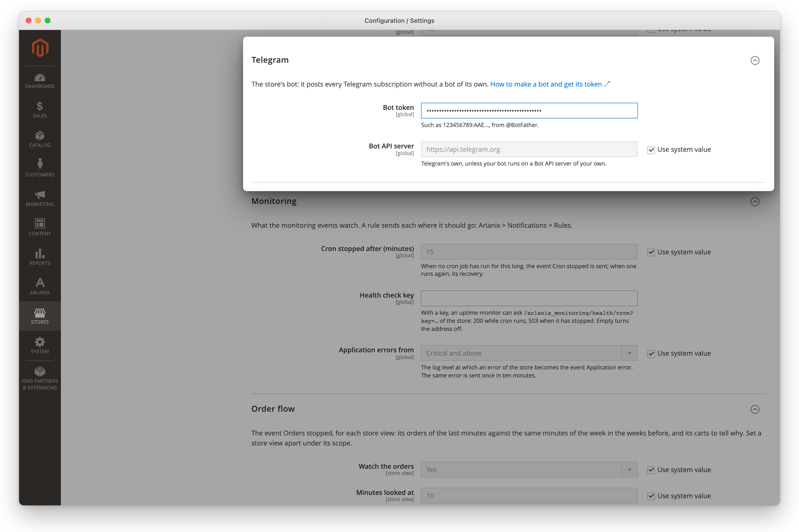
Task: Open the Content sidebar menu
Action: 40,228
